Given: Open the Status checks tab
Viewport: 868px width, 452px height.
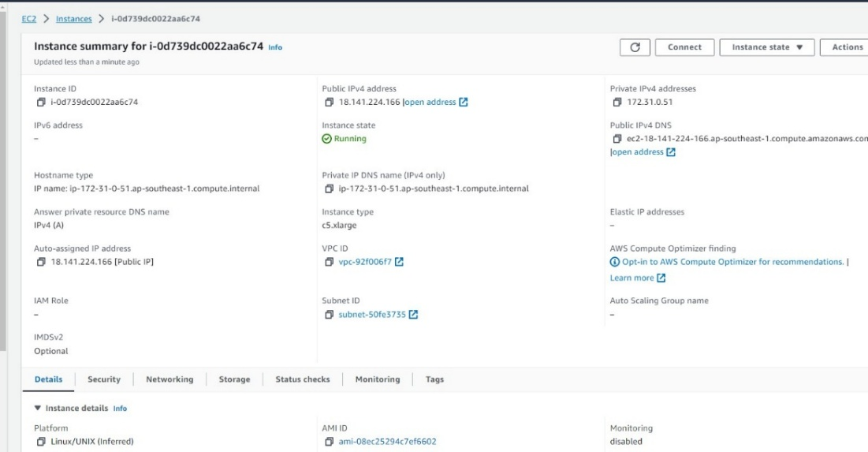Looking at the screenshot, I should [x=302, y=379].
